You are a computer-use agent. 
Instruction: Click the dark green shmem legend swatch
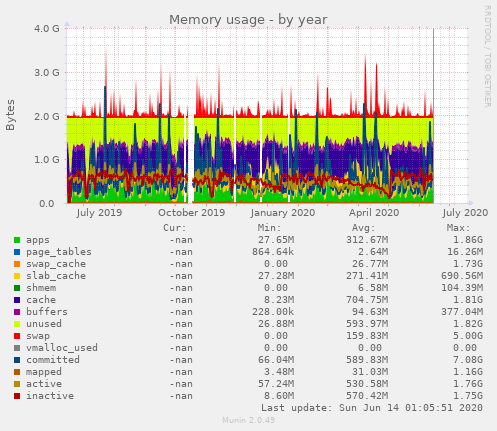[17, 288]
